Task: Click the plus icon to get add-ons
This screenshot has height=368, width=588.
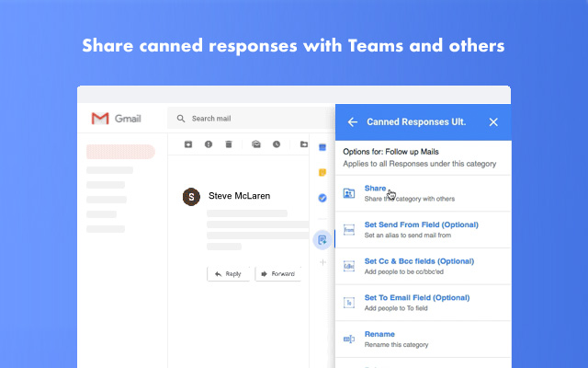Action: (x=322, y=262)
